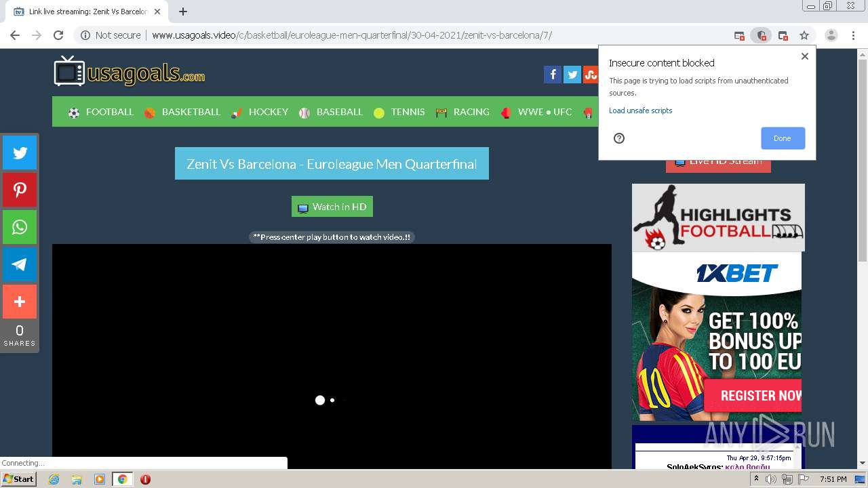
Task: Reload the current page
Action: pos(58,35)
